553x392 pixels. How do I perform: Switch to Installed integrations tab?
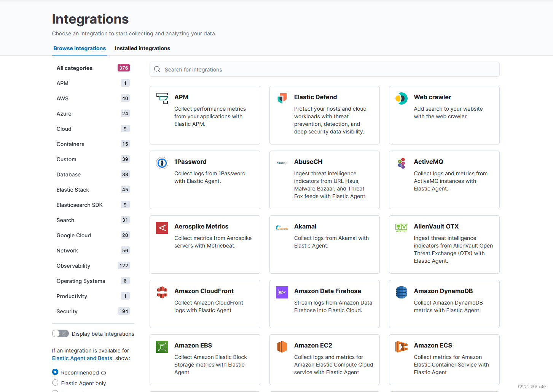[142, 48]
